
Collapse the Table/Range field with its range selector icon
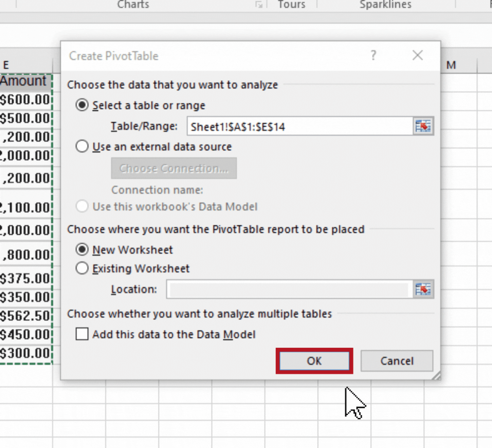click(424, 126)
